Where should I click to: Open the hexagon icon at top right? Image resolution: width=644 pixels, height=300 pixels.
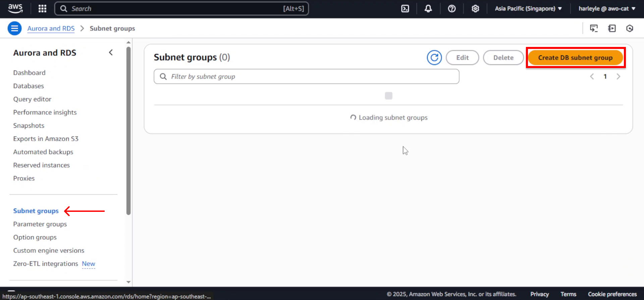coord(630,28)
